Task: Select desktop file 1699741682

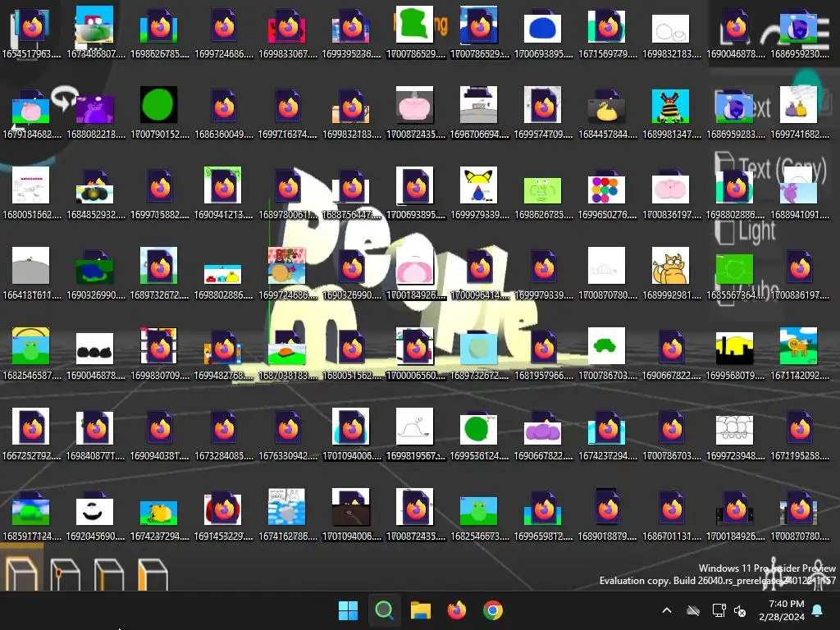Action: pyautogui.click(x=799, y=112)
